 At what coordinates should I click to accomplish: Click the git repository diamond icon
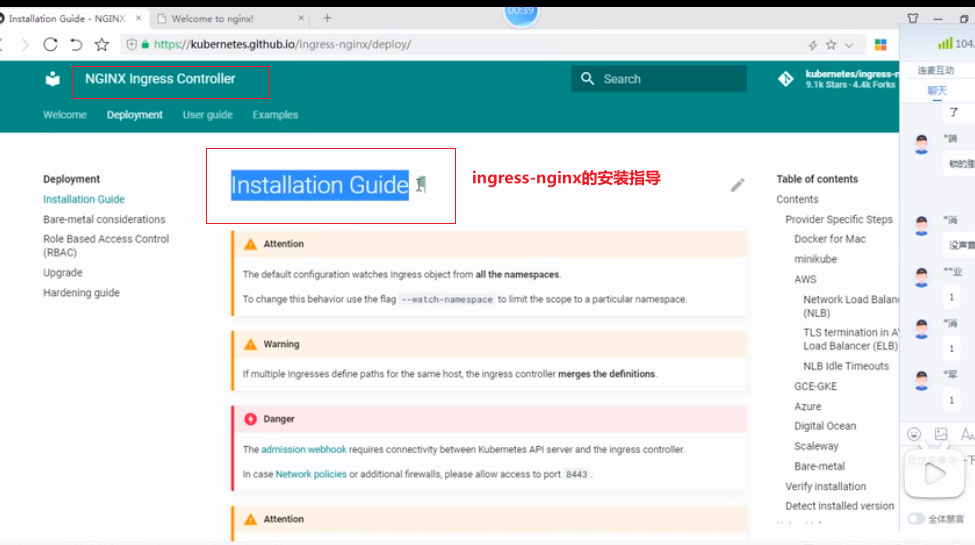[785, 79]
